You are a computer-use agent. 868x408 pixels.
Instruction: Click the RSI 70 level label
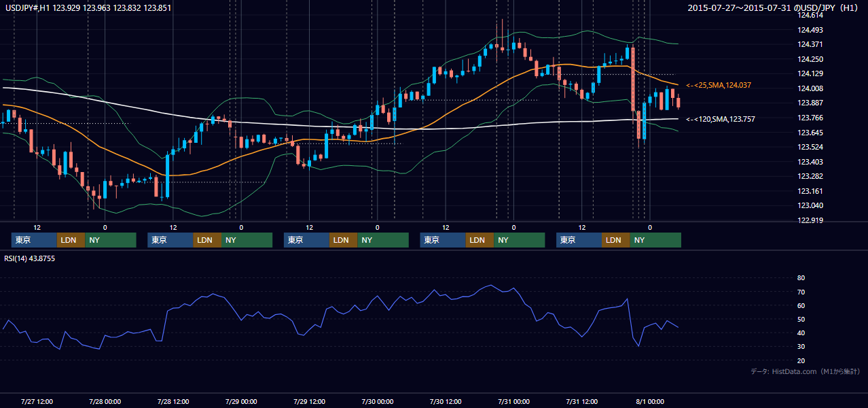(x=801, y=292)
